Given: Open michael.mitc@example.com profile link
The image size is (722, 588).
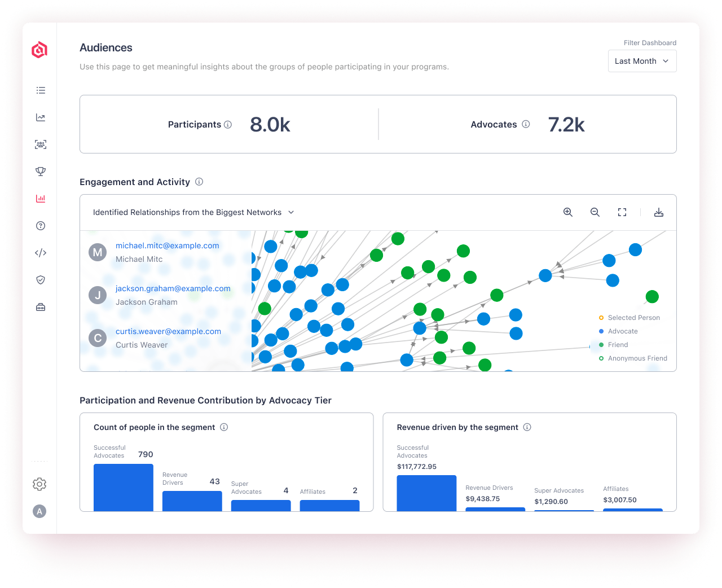Looking at the screenshot, I should [167, 245].
